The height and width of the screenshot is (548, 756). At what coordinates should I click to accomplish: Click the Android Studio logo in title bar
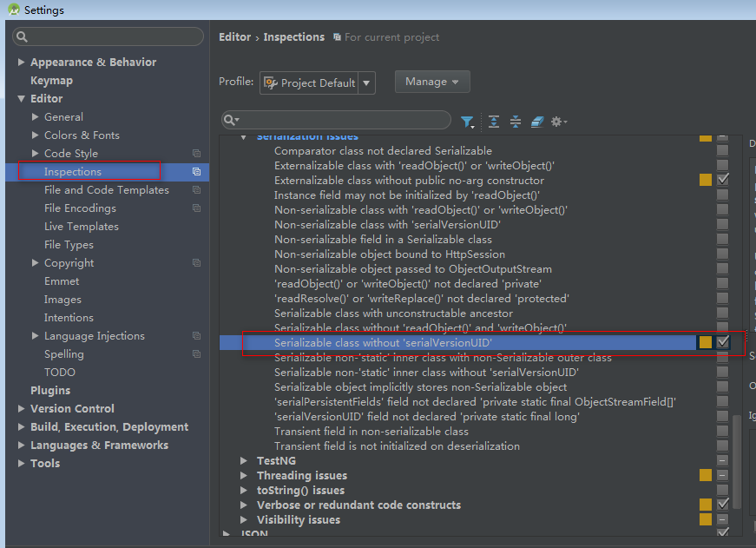pos(14,10)
